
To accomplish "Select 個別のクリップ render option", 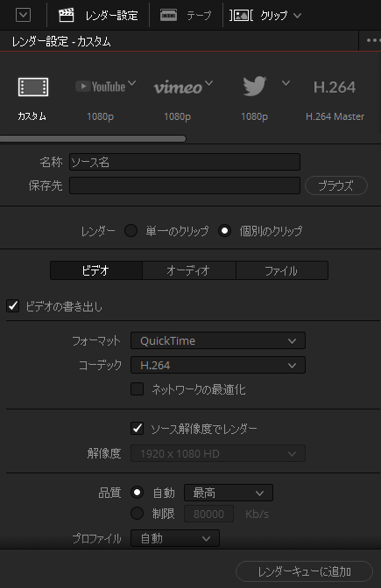I will [224, 231].
